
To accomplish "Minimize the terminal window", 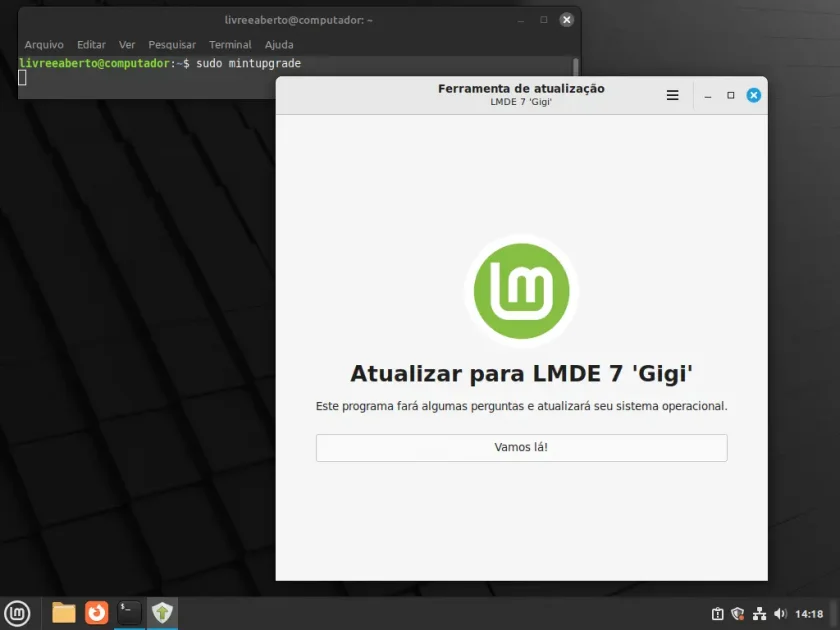I will [x=520, y=20].
